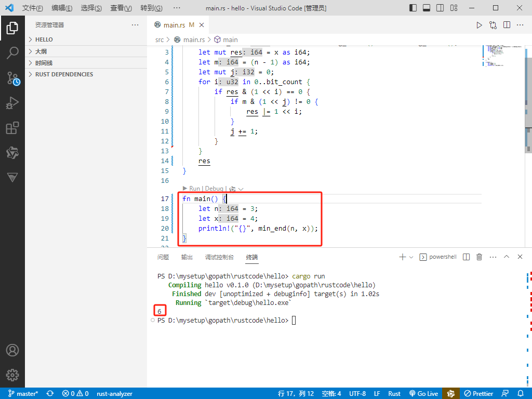This screenshot has height=399, width=532.
Task: Open errors and warnings count in status bar
Action: coord(75,394)
